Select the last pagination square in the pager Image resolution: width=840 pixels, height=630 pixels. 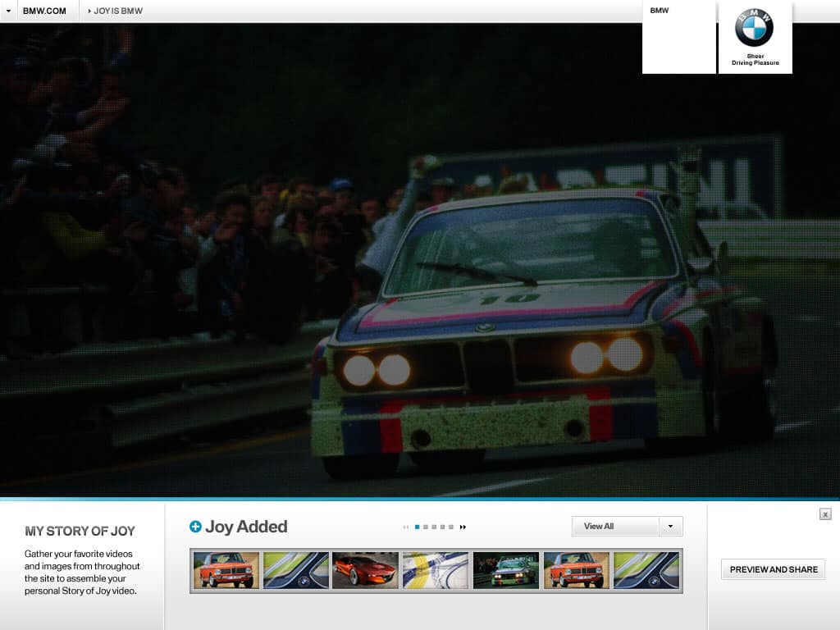click(451, 527)
